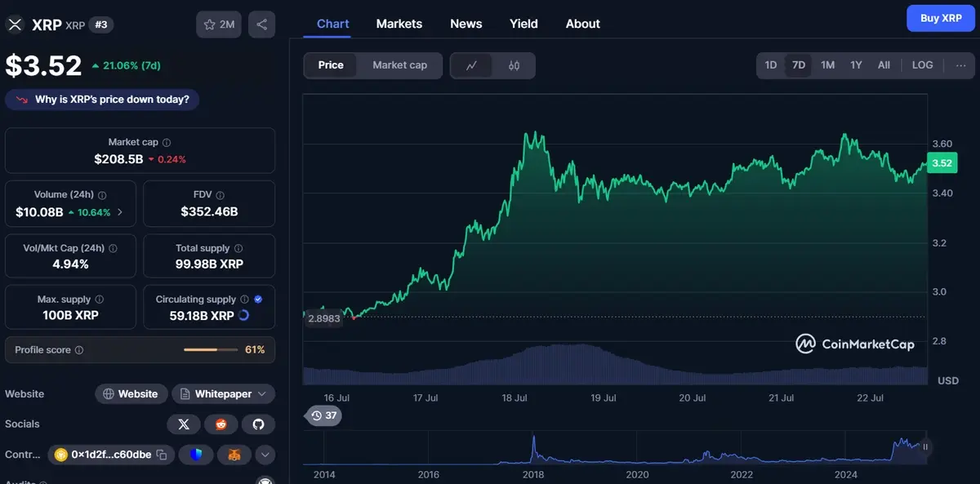This screenshot has width=980, height=484.
Task: Add XRP to watchlist star button
Action: 218,24
